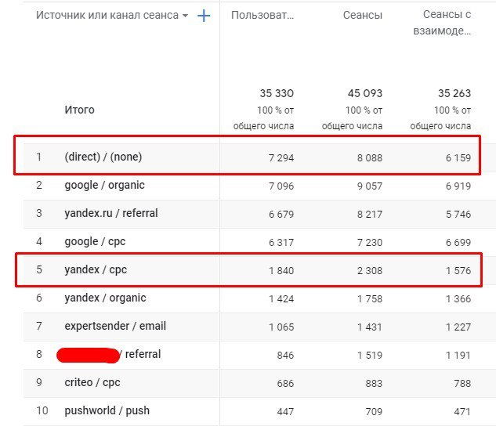Sort by the Пользоват… column header
Screen dimensions: 496x448
tap(262, 15)
